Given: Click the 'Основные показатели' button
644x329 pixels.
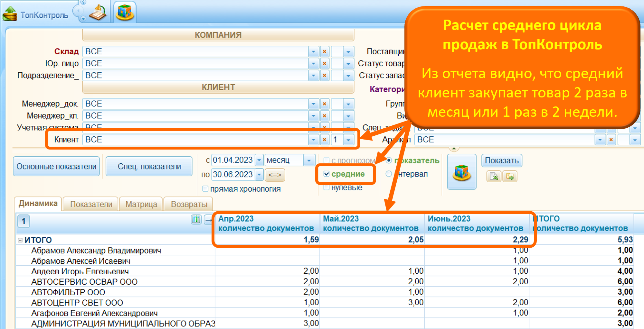Looking at the screenshot, I should coord(56,166).
